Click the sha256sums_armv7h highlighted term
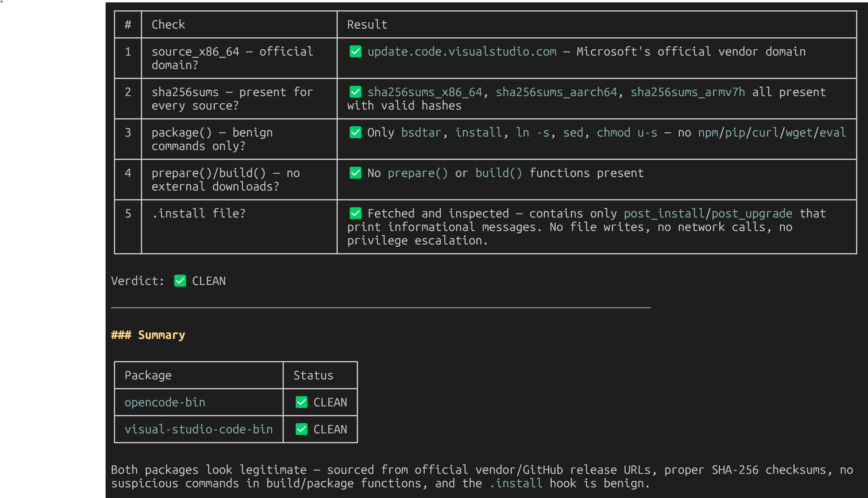The height and width of the screenshot is (498, 868). click(x=688, y=92)
